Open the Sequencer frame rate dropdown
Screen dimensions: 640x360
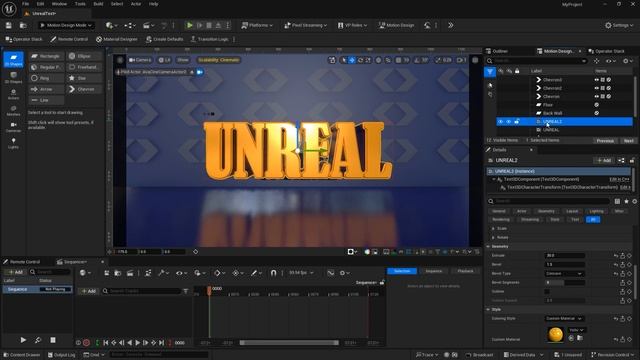pyautogui.click(x=301, y=273)
